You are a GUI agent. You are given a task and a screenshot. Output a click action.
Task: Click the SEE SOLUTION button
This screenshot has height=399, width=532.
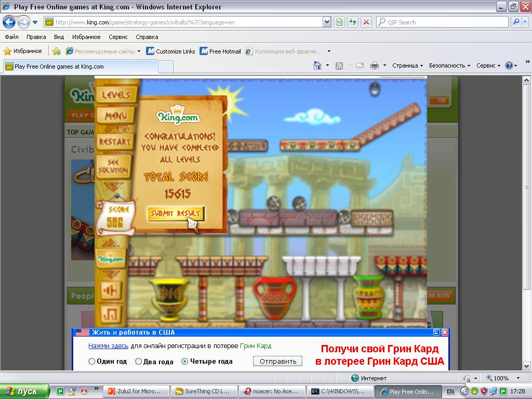pyautogui.click(x=113, y=166)
